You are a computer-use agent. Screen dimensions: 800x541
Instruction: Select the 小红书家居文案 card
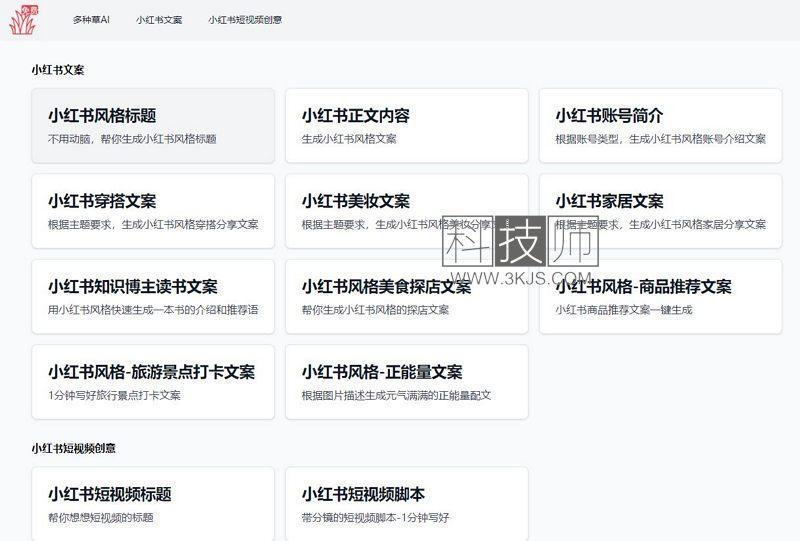tap(660, 211)
